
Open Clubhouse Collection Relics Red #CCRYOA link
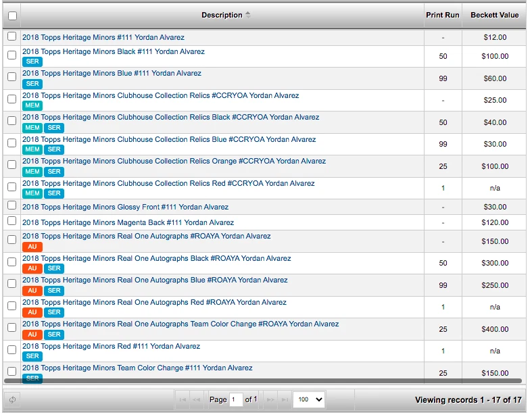[x=168, y=184]
